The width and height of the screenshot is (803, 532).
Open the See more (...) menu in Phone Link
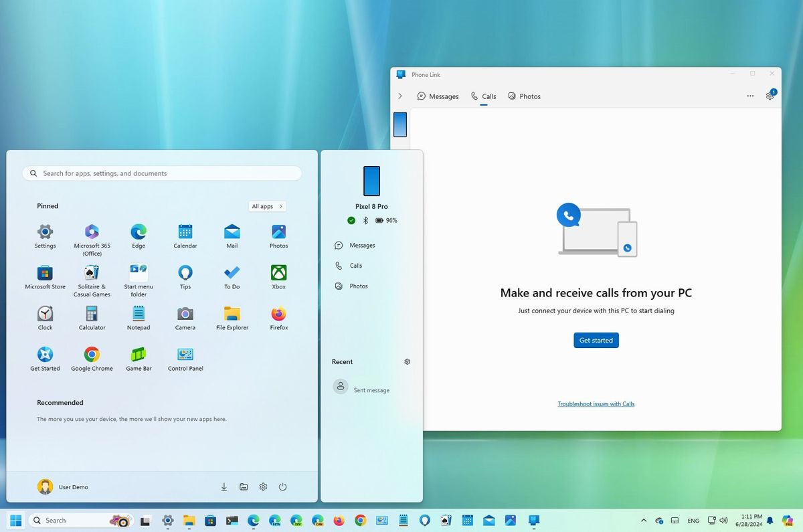750,96
